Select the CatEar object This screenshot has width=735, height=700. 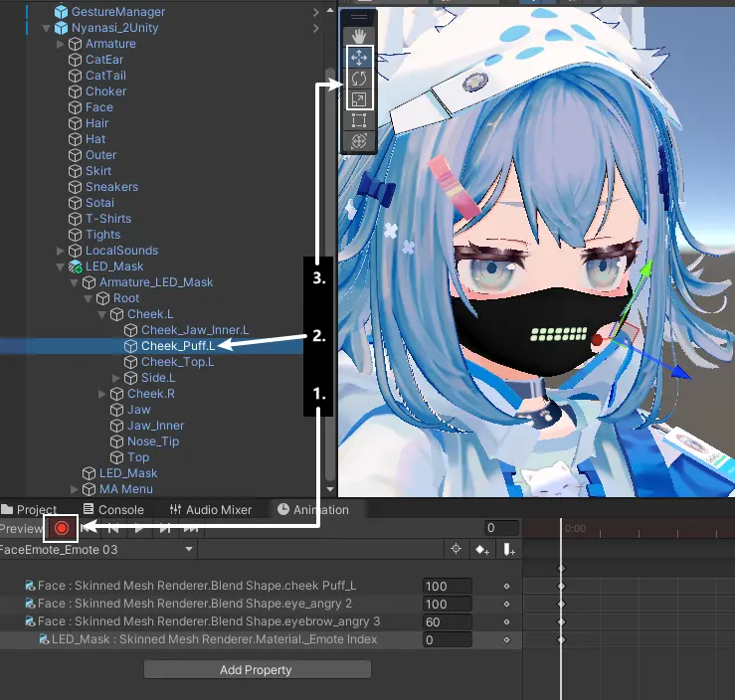click(x=104, y=60)
